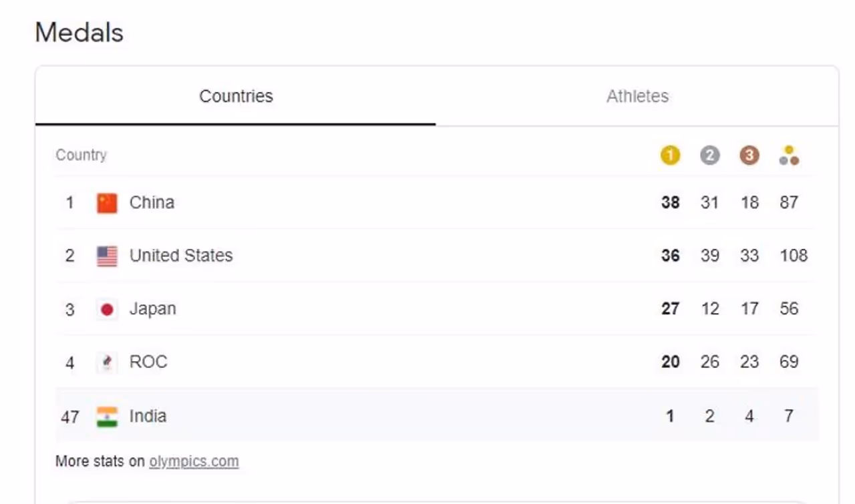Click the United States country name
Viewport: 855px width, 504px height.
pyautogui.click(x=181, y=256)
